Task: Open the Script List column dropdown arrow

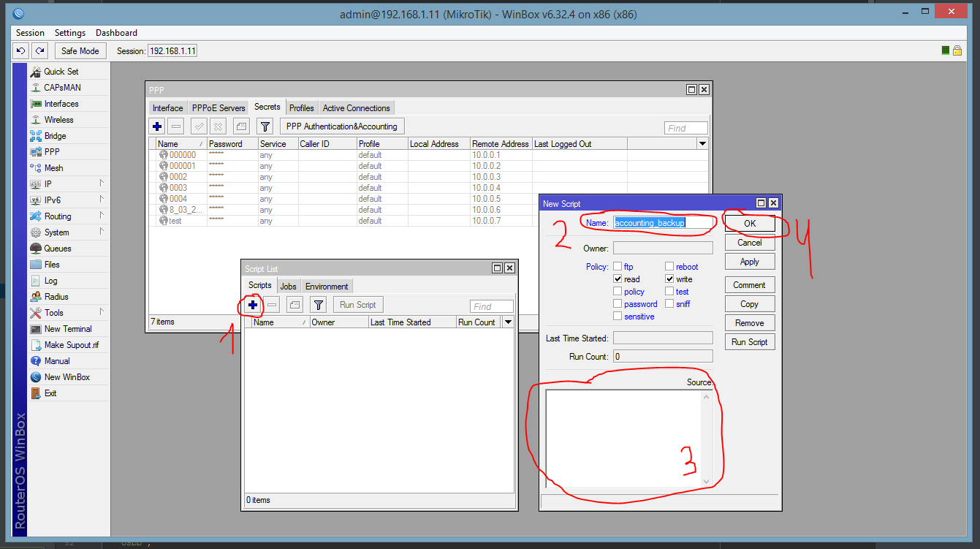Action: click(509, 322)
